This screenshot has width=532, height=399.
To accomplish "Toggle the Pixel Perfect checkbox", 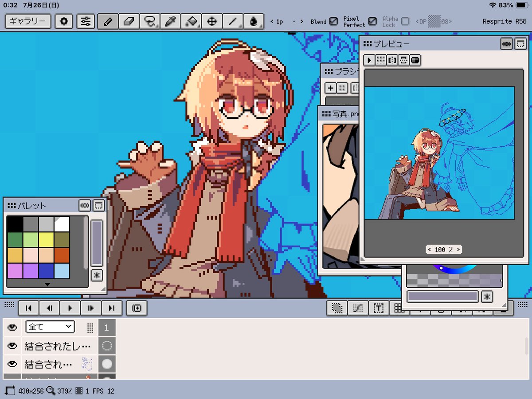I will 373,21.
